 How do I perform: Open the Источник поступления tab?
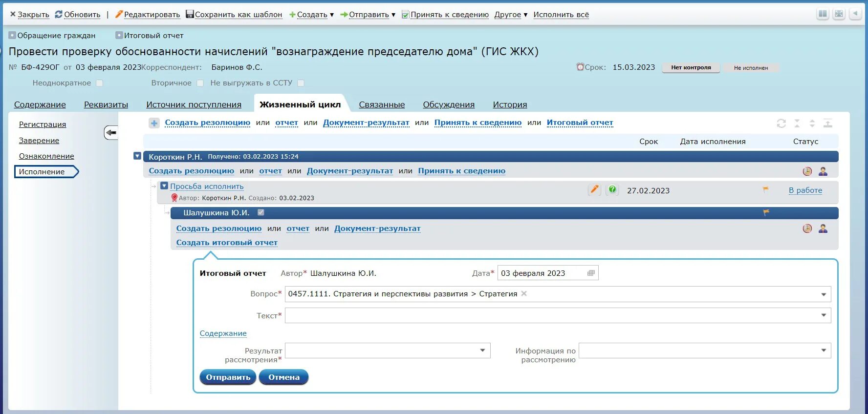(x=194, y=104)
